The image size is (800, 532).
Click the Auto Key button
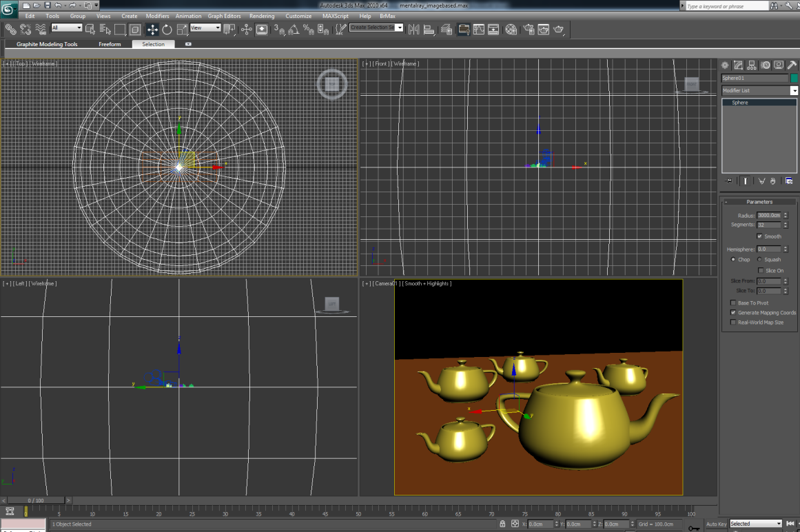[717, 524]
